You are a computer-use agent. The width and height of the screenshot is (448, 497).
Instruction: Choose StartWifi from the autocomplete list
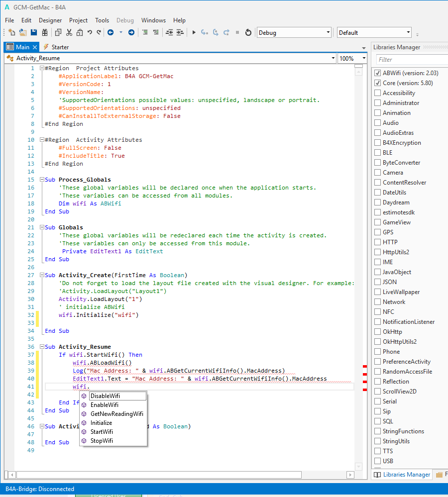click(x=102, y=432)
